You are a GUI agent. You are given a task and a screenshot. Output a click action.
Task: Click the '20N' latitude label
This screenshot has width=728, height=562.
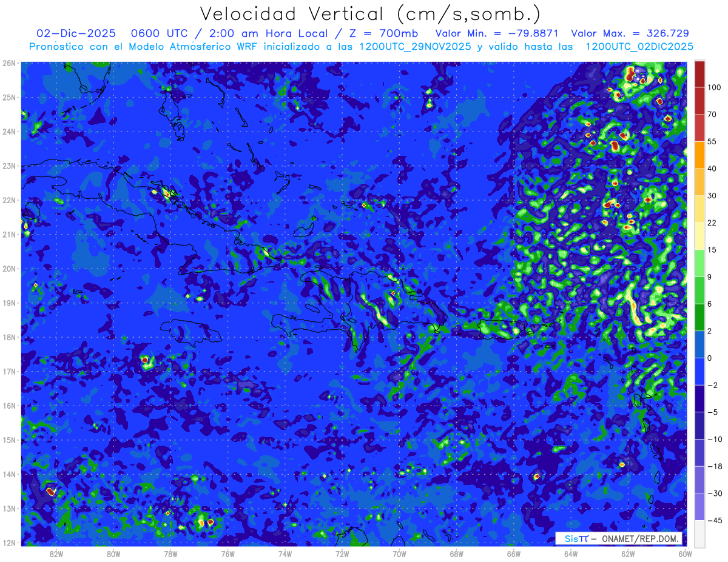(9, 269)
